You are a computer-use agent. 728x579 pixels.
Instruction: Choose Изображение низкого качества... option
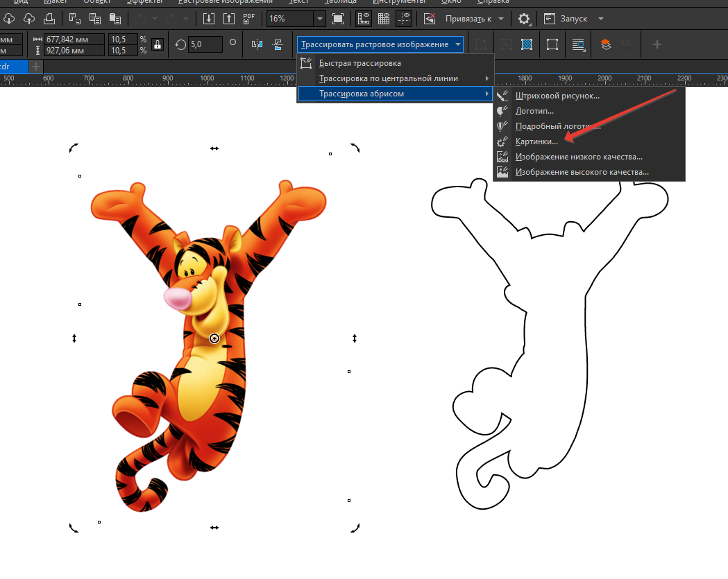(x=589, y=157)
